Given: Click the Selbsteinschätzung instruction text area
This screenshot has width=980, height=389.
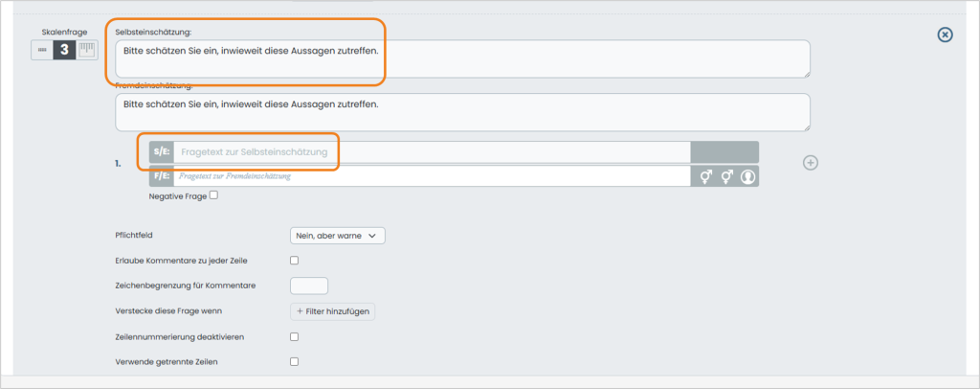Looking at the screenshot, I should tap(462, 58).
